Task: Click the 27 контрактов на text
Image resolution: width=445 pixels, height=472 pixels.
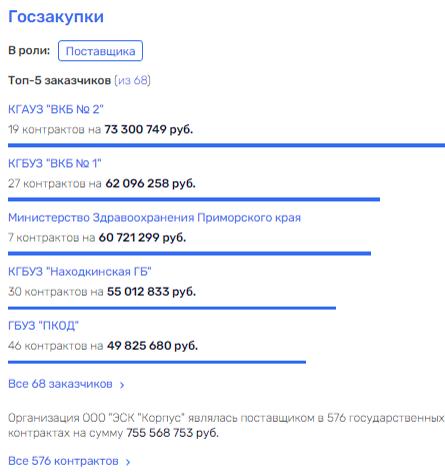Action: [x=55, y=183]
